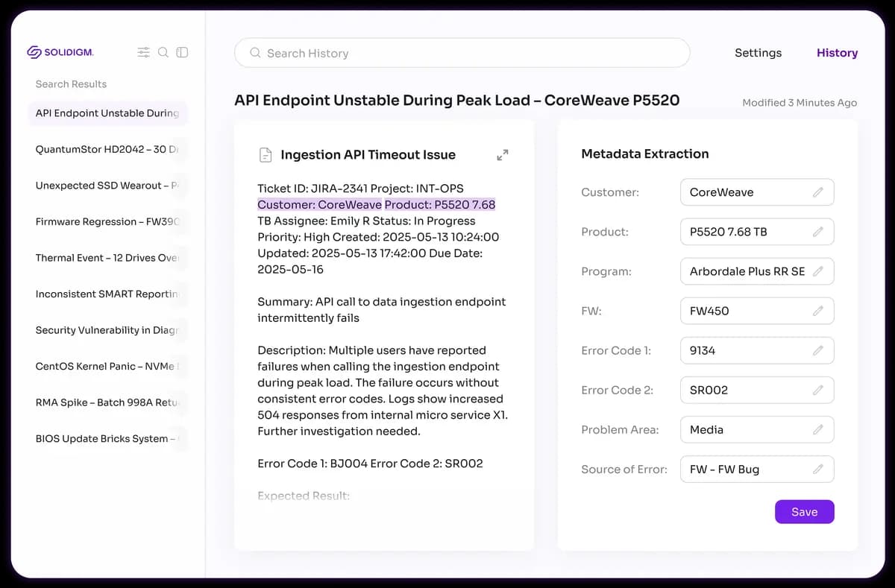Click the Metadata Extraction heading
Screen dimensions: 895x588
(x=645, y=154)
